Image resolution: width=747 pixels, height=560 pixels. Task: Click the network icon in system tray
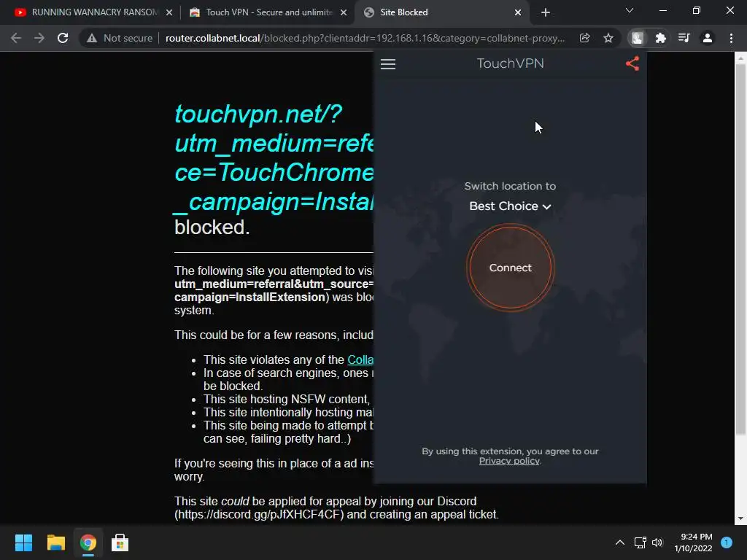point(640,542)
